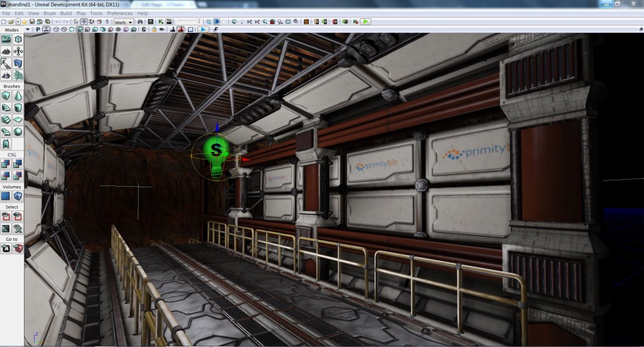Click the CSG Add button
The width and height of the screenshot is (644, 347).
click(6, 163)
